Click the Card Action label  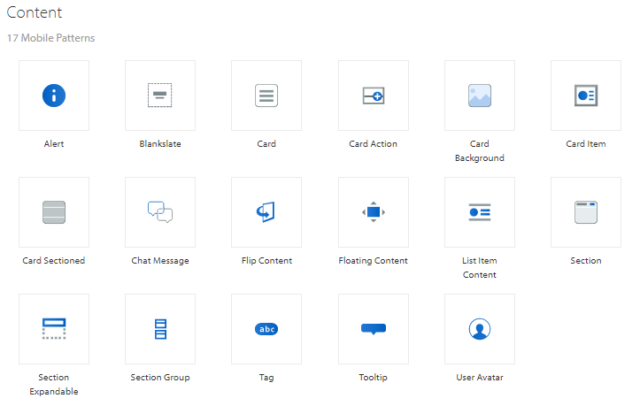pyautogui.click(x=373, y=144)
